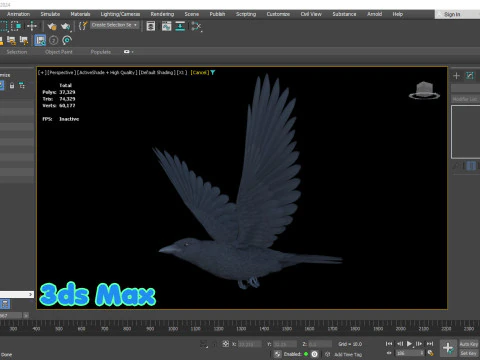The height and width of the screenshot is (360, 480).
Task: Open the Create panel plus icon
Action: click(456, 76)
